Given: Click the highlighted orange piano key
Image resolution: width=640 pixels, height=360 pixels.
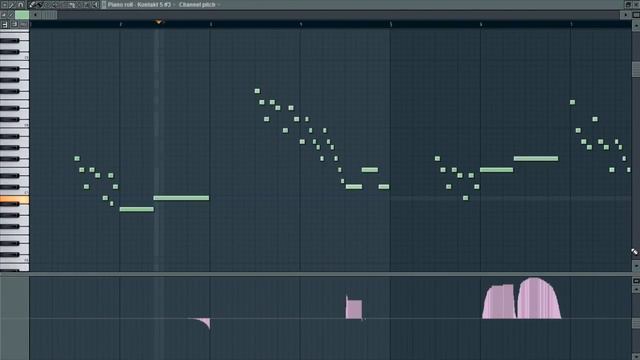Looking at the screenshot, I should click(14, 200).
